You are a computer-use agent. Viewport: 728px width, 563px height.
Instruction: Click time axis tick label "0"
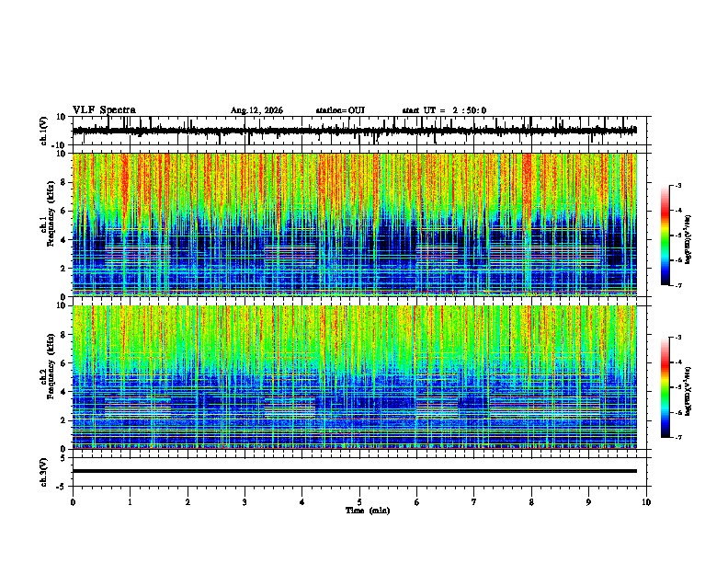click(x=73, y=502)
